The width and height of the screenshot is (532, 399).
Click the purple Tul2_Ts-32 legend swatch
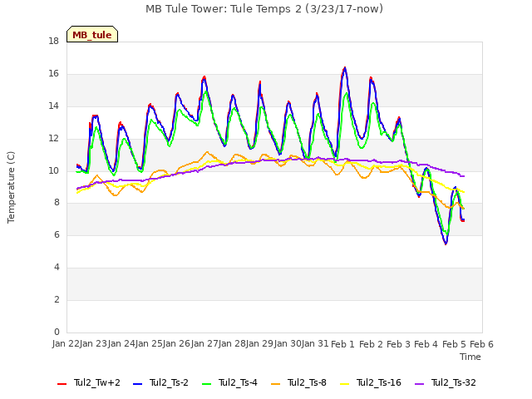[419, 384]
